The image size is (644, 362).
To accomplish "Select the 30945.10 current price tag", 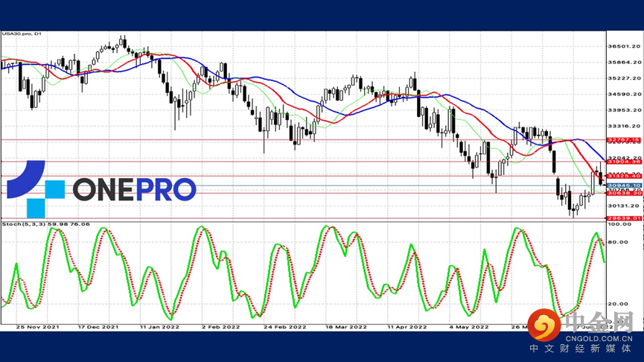I will point(624,185).
